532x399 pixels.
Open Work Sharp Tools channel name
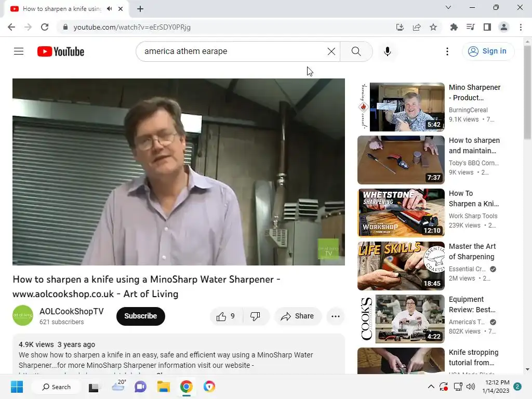click(x=473, y=216)
